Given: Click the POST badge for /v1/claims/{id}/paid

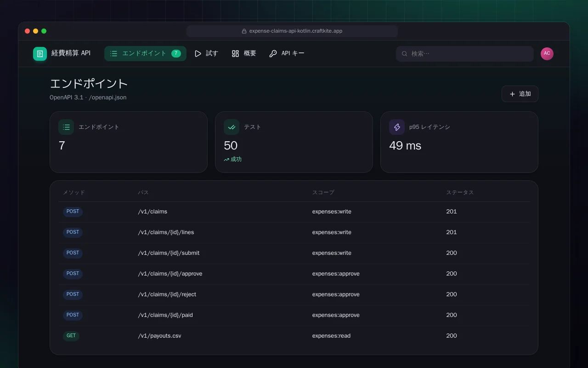Looking at the screenshot, I should click(x=73, y=315).
